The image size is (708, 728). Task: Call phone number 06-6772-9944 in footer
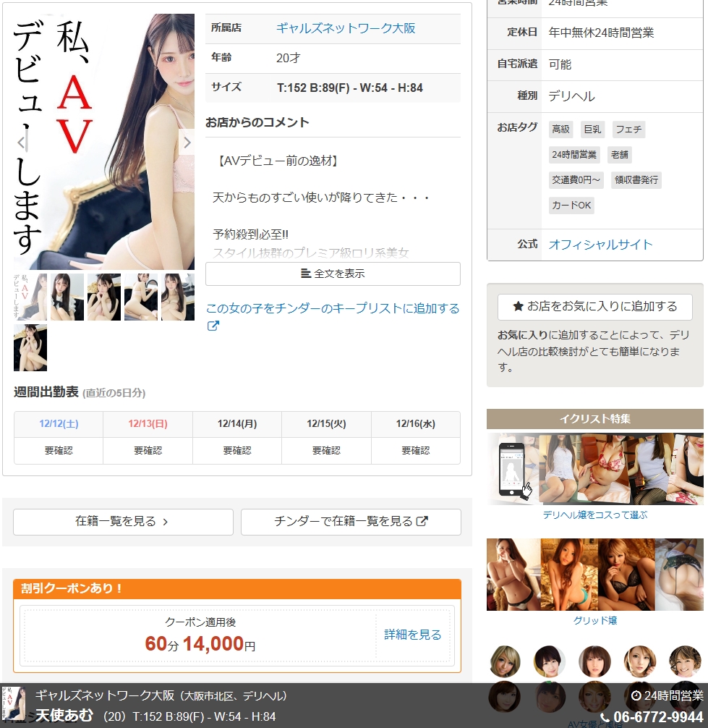click(x=652, y=717)
